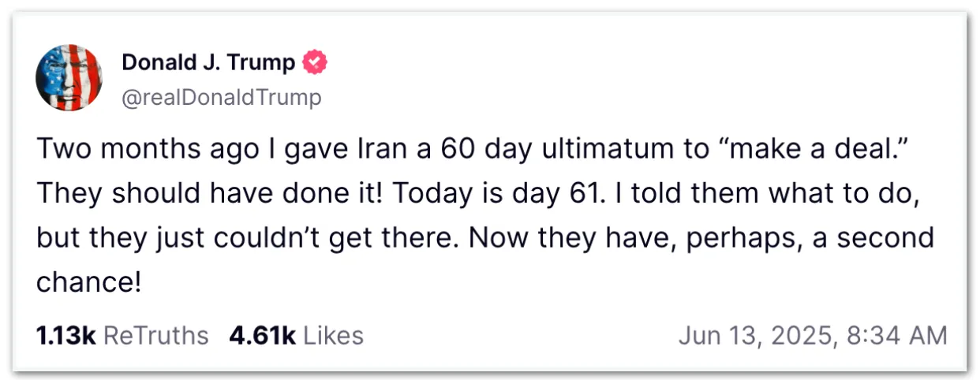View the 1.13k ReTruths list
The height and width of the screenshot is (380, 980).
click(122, 336)
